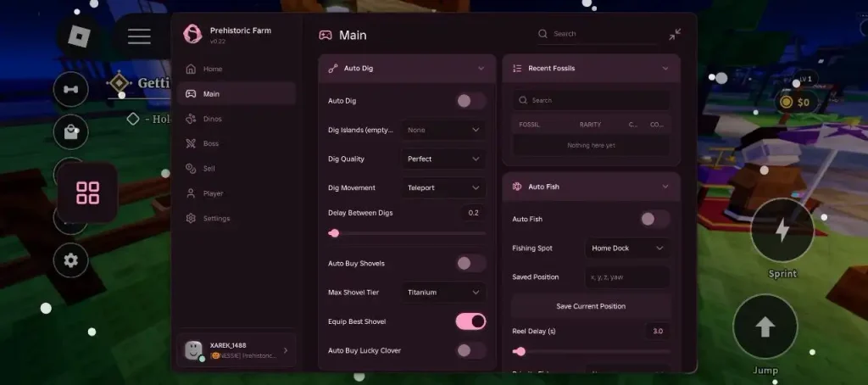The height and width of the screenshot is (385, 868).
Task: Collapse the Recent Fossils section
Action: pos(665,69)
